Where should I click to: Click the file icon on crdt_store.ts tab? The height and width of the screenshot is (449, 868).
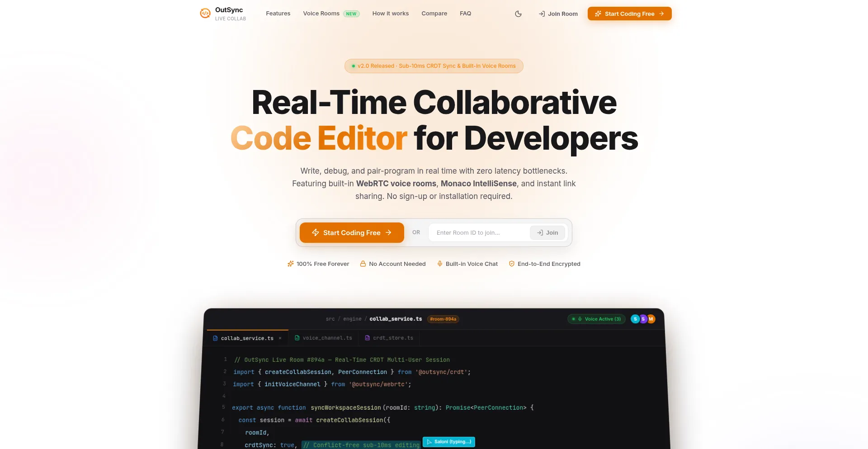[367, 338]
